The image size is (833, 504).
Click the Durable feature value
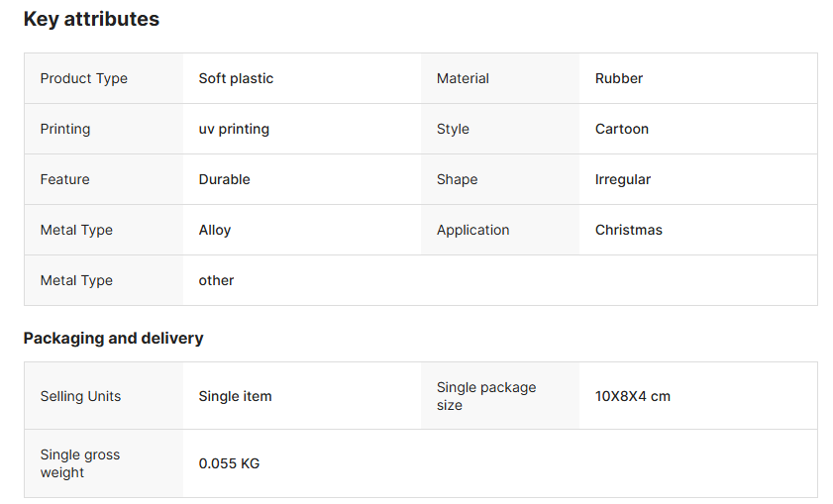(x=224, y=179)
